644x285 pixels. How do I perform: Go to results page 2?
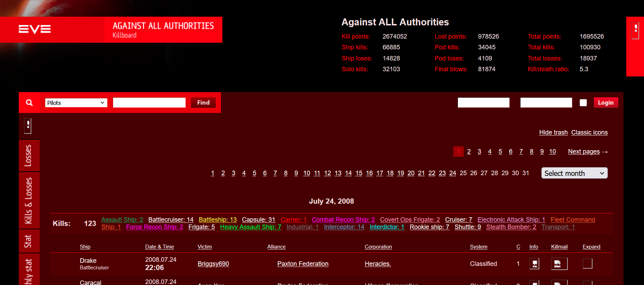[x=469, y=152]
